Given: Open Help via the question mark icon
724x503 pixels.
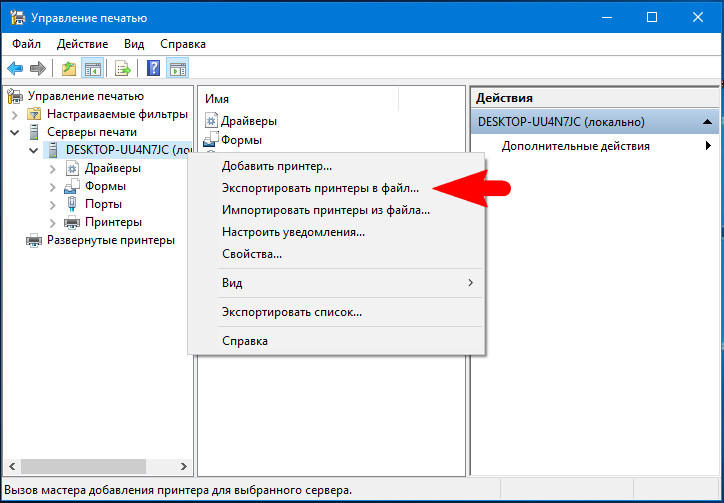Looking at the screenshot, I should 153,69.
